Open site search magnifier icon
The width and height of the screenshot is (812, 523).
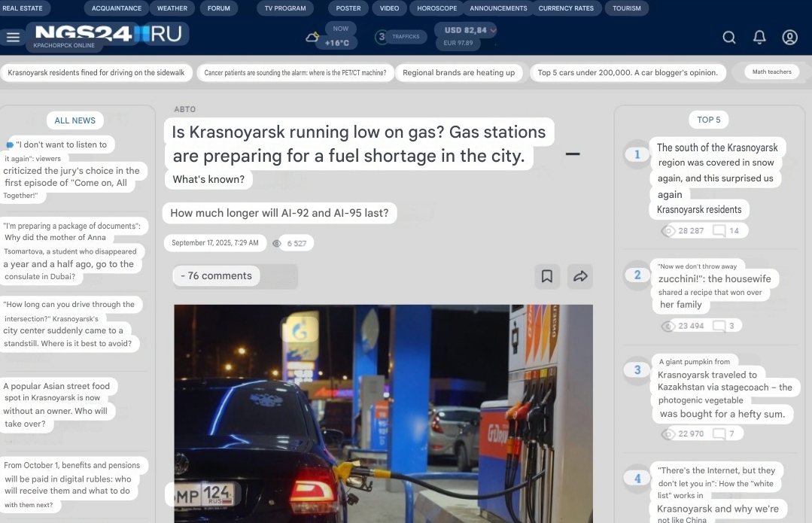729,38
